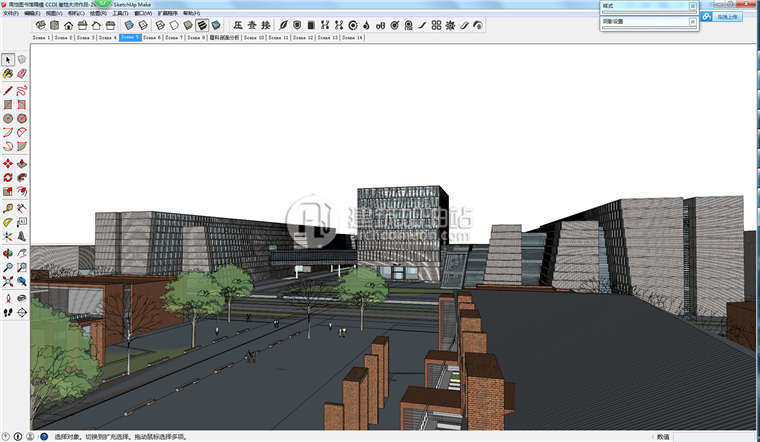
Task: Select the Freehand drawing tool
Action: point(22,91)
